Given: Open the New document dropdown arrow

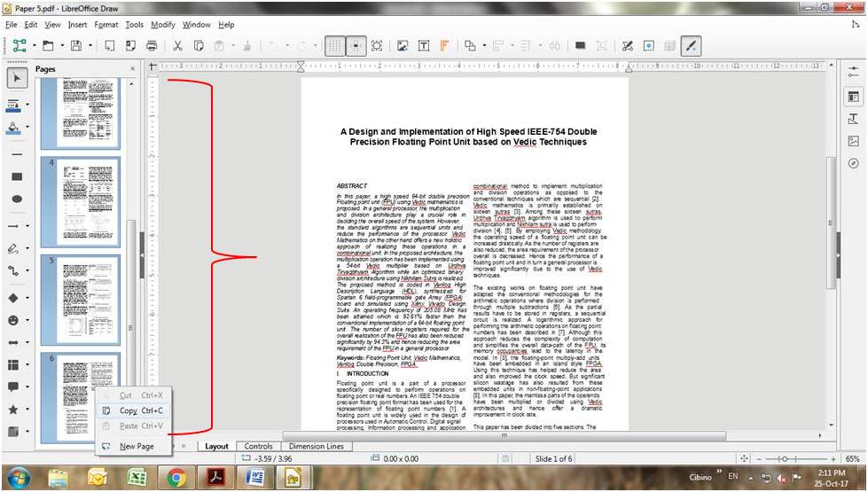Looking at the screenshot, I should [x=34, y=46].
